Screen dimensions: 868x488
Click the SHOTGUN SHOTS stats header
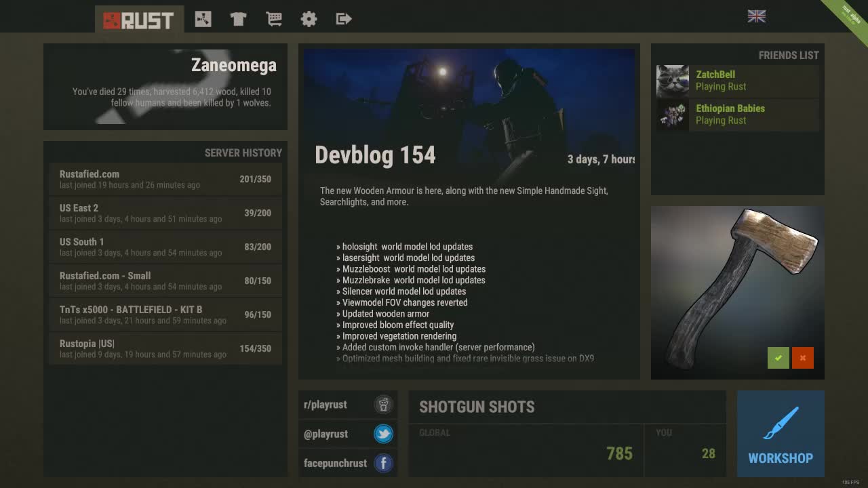(477, 407)
